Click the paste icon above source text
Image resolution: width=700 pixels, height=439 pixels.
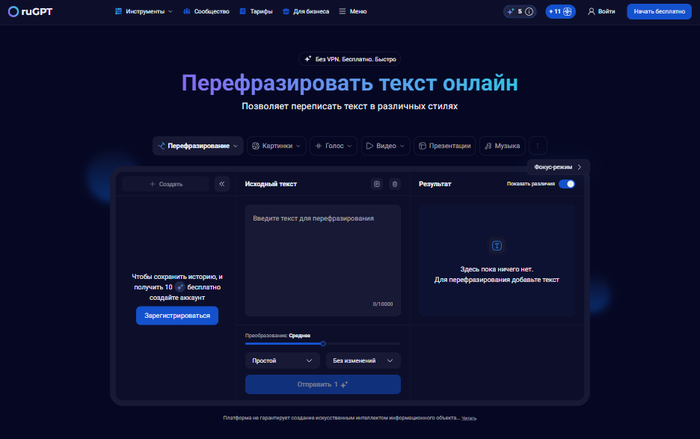(377, 184)
